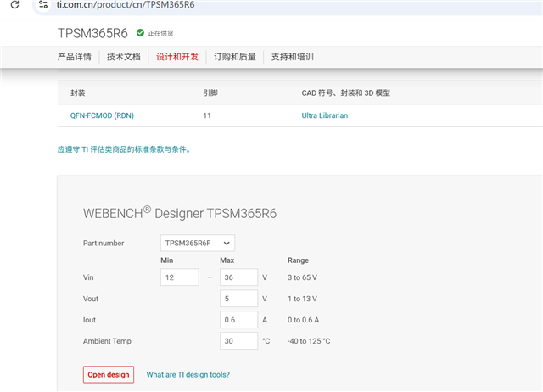
Task: Click the Ambient Temp label
Action: 107,341
